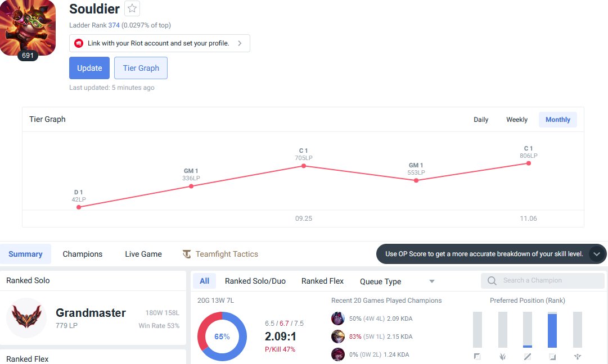
Task: Click the 20G 13W 7L summary text
Action: click(215, 301)
